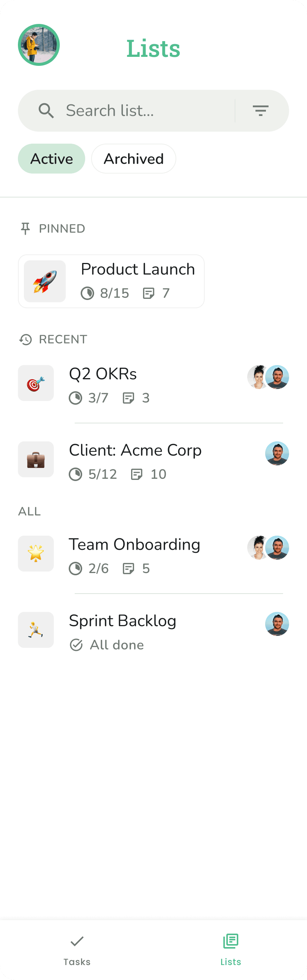Image resolution: width=307 pixels, height=980 pixels.
Task: Click the history icon next to RECENT
Action: coord(26,340)
